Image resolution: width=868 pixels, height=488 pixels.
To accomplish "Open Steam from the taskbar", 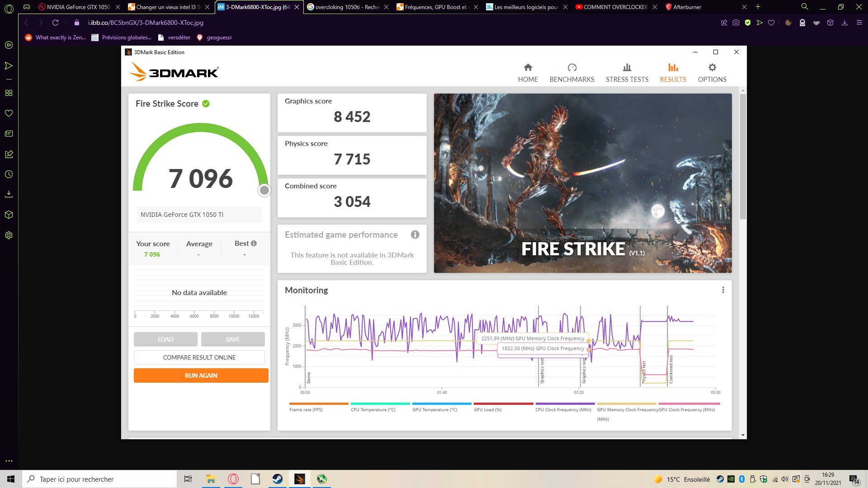I will click(277, 479).
